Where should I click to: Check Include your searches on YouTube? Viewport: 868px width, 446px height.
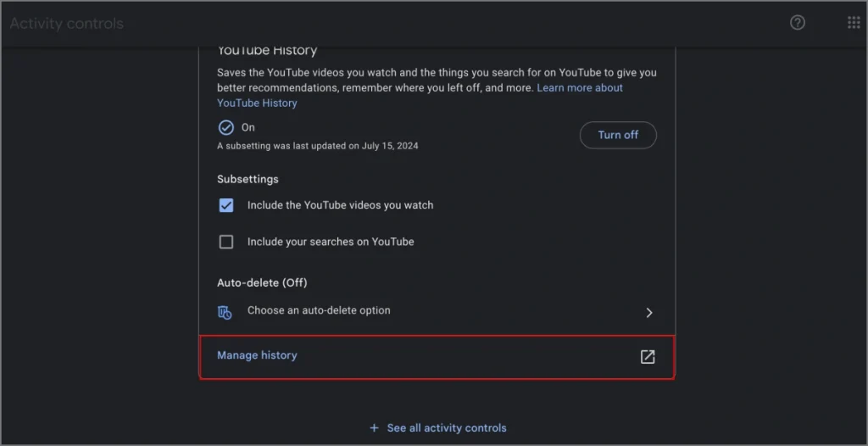tap(225, 243)
